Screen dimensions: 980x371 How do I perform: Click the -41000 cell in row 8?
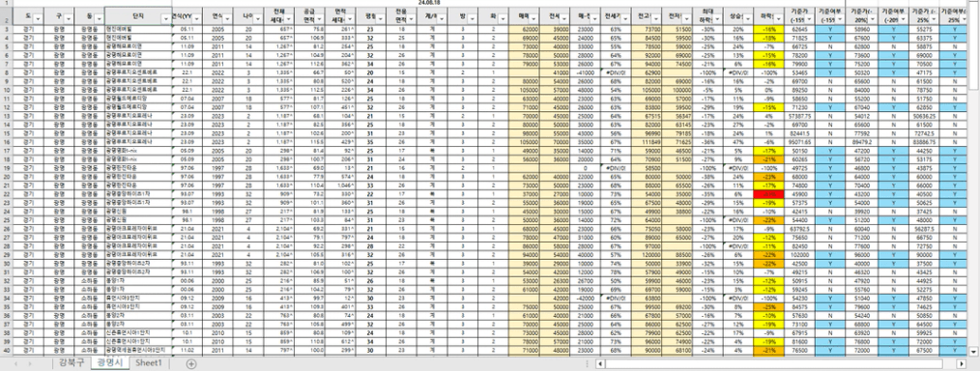[586, 72]
